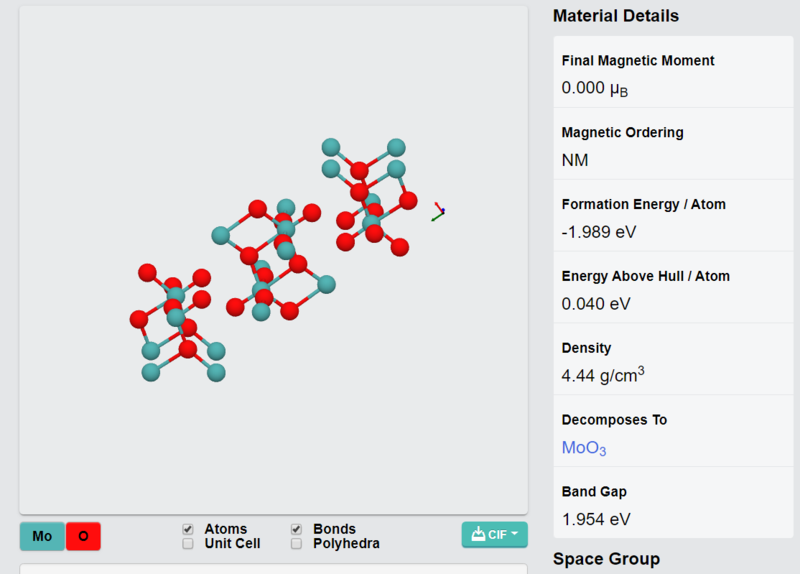Click the xyz axis orientation indicator
This screenshot has height=574, width=800.
pos(438,212)
